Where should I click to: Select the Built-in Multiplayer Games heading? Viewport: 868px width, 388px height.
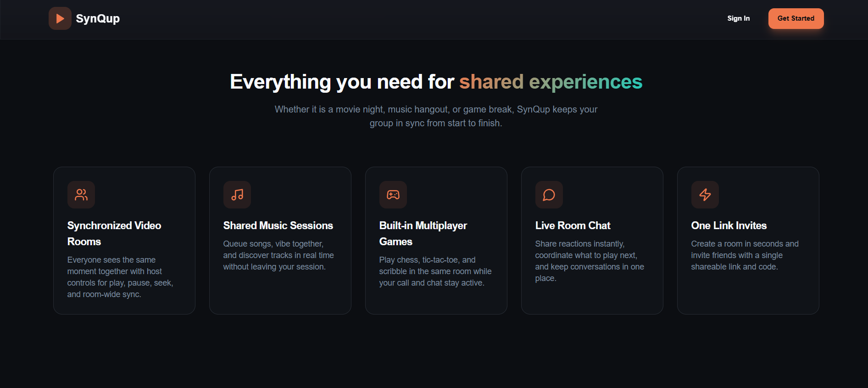pos(423,233)
